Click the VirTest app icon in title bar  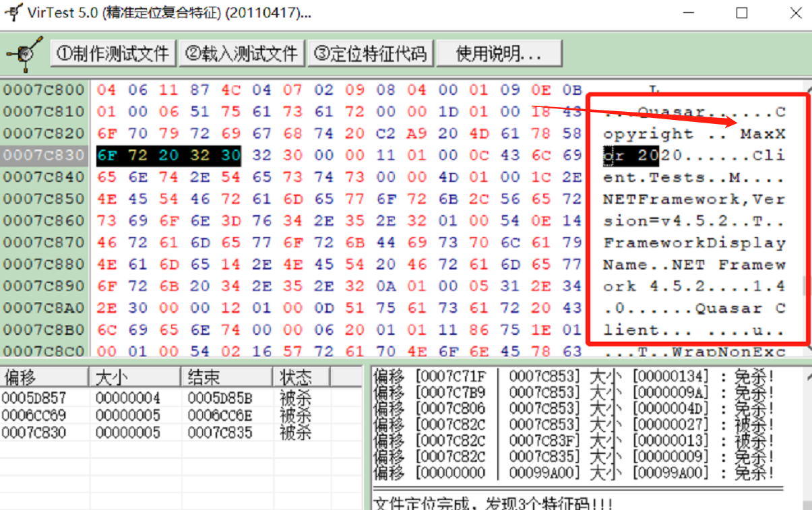click(x=12, y=13)
